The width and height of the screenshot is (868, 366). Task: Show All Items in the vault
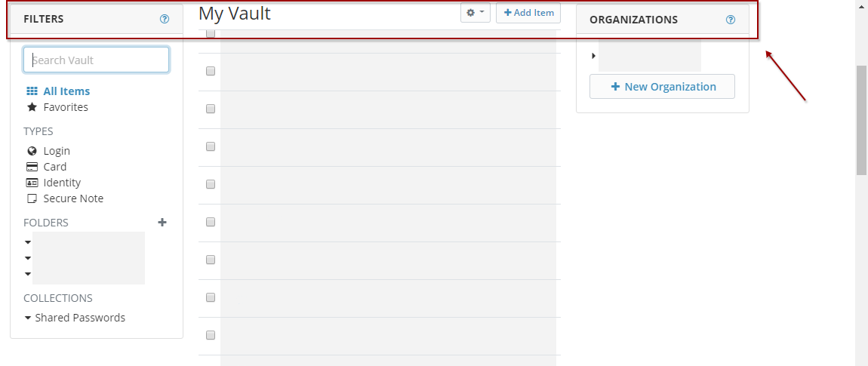66,91
